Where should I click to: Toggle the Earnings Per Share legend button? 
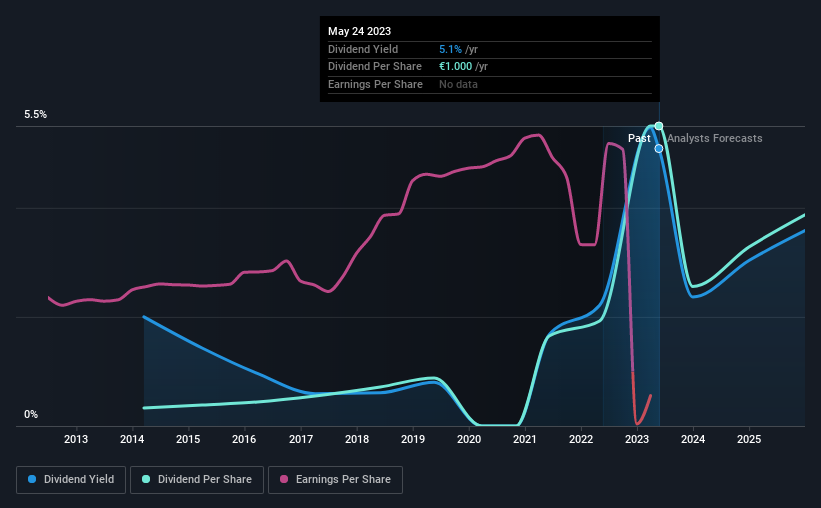335,480
